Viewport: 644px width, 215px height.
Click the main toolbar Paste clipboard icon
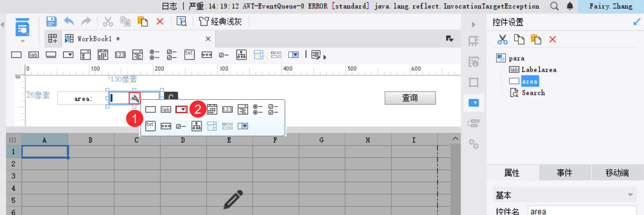[142, 21]
